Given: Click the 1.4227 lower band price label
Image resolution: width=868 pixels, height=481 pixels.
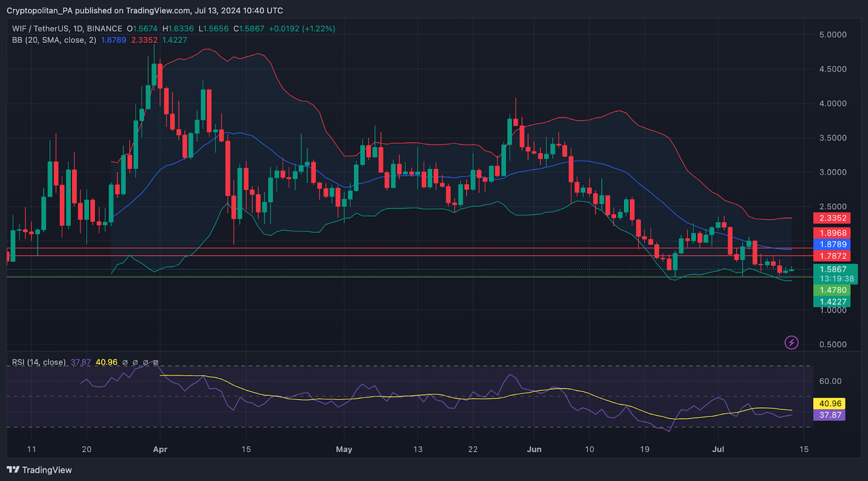Looking at the screenshot, I should [832, 302].
